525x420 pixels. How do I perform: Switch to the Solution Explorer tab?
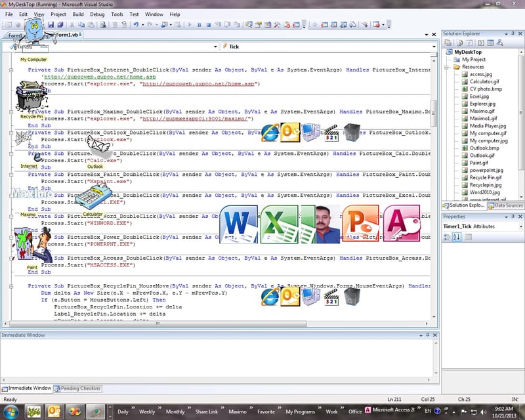click(x=464, y=205)
